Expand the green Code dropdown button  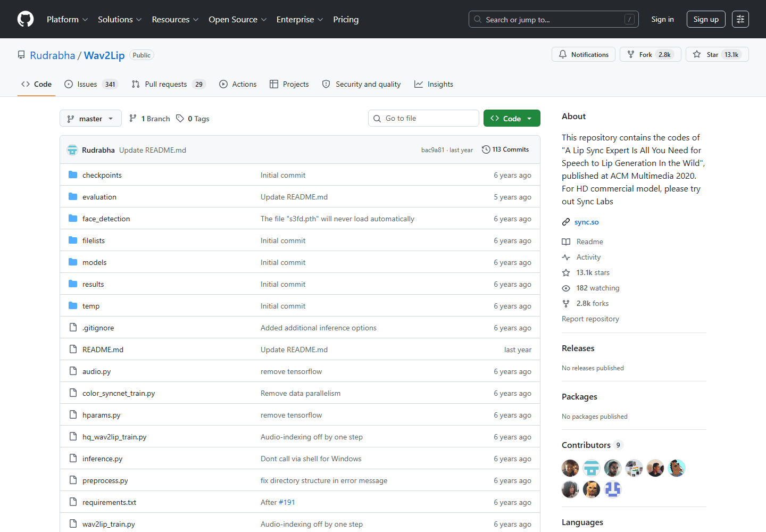pos(512,118)
